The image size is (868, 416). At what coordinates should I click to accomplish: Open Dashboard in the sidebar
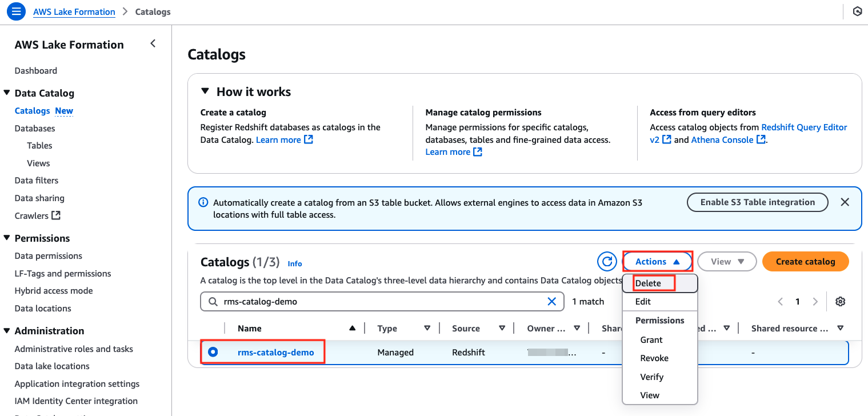click(x=36, y=71)
